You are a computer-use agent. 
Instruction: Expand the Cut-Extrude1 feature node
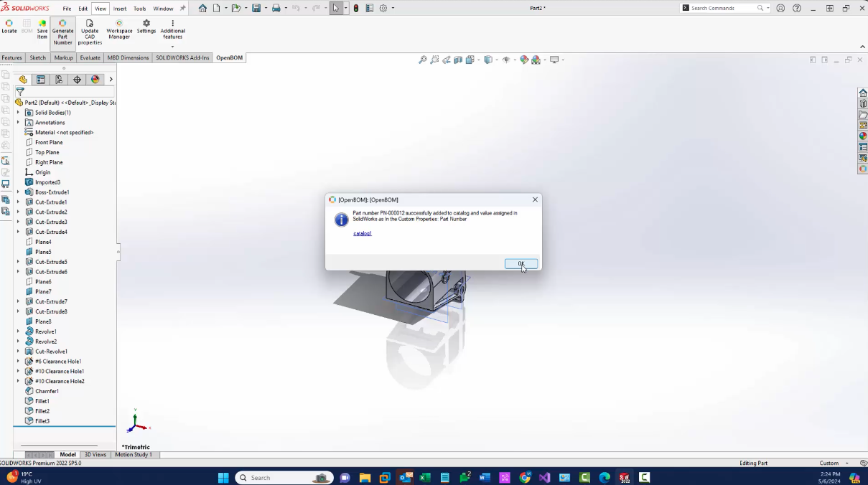pyautogui.click(x=18, y=202)
